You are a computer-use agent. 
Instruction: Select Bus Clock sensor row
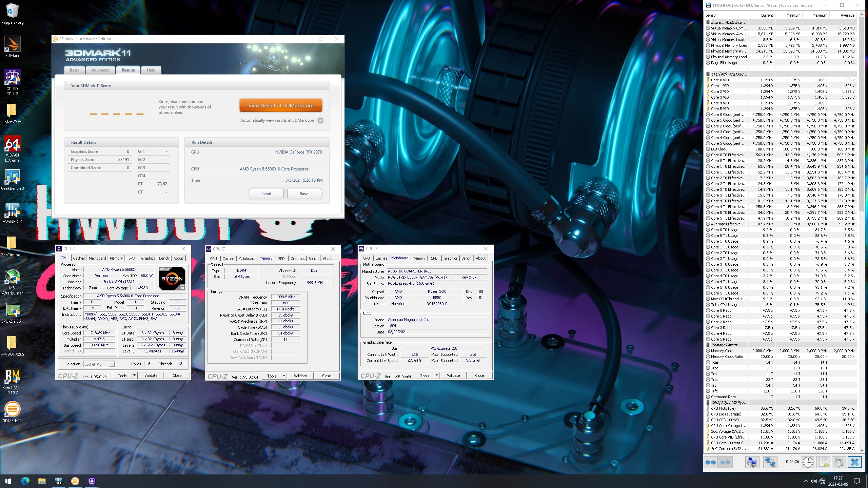tap(781, 149)
